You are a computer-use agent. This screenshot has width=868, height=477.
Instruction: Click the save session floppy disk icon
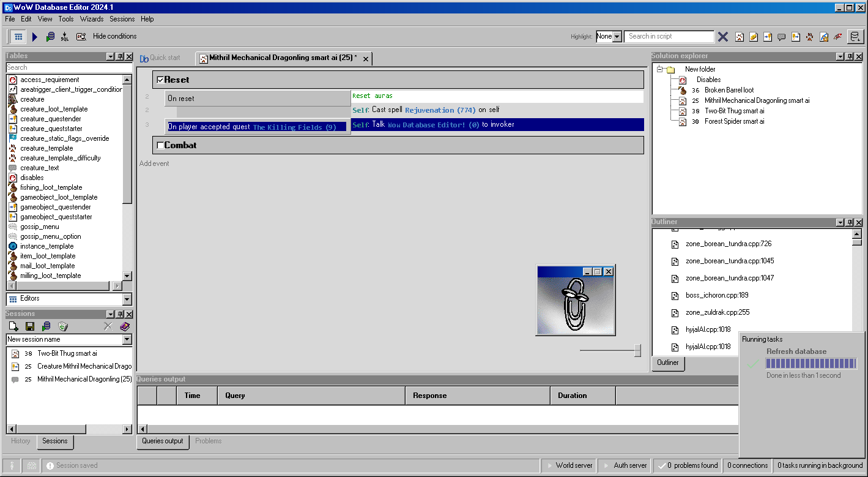[29, 327]
